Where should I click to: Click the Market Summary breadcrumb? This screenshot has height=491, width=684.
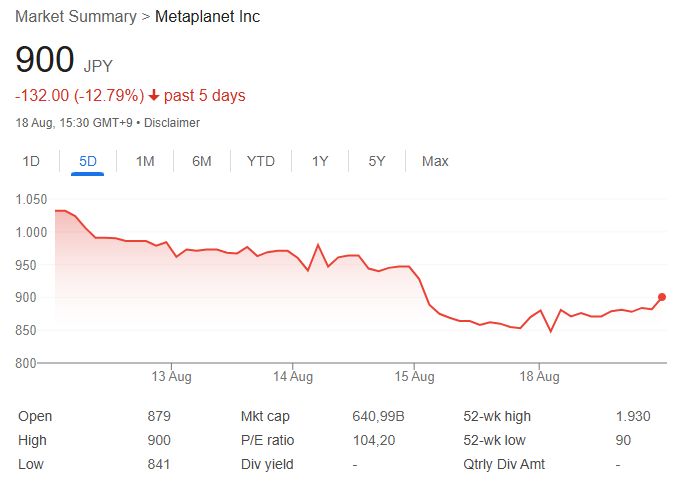click(77, 18)
